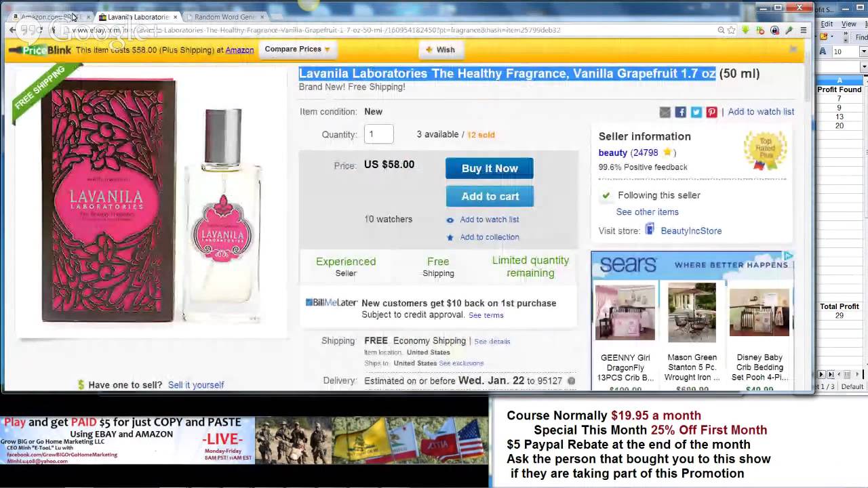Screen dimensions: 868x488
Task: Open the Mason Green Stanton wrought iron ad
Action: click(x=692, y=311)
